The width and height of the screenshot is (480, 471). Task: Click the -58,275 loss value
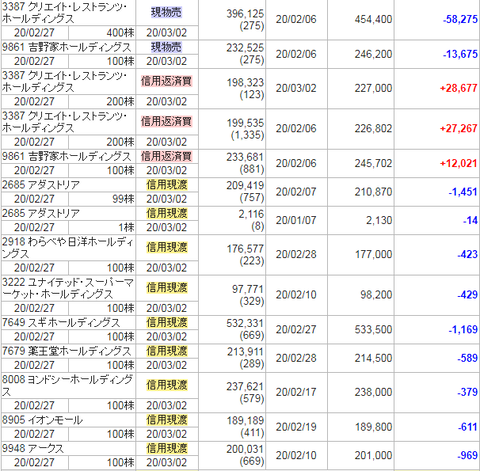(460, 19)
